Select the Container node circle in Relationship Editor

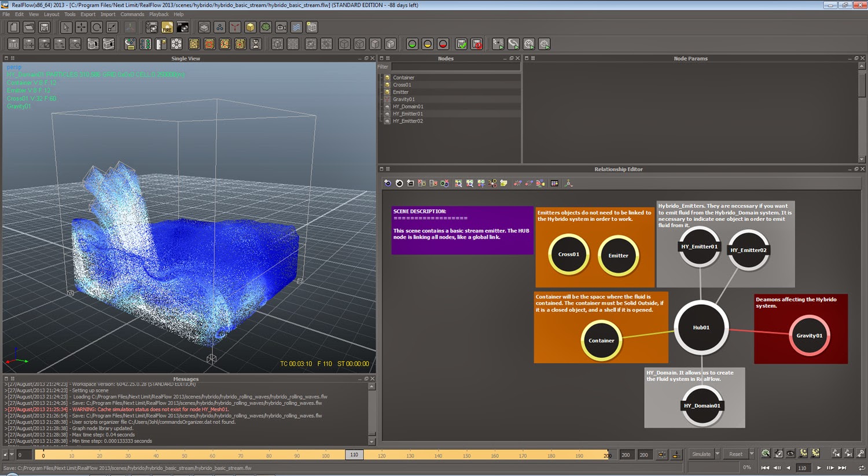pyautogui.click(x=601, y=341)
